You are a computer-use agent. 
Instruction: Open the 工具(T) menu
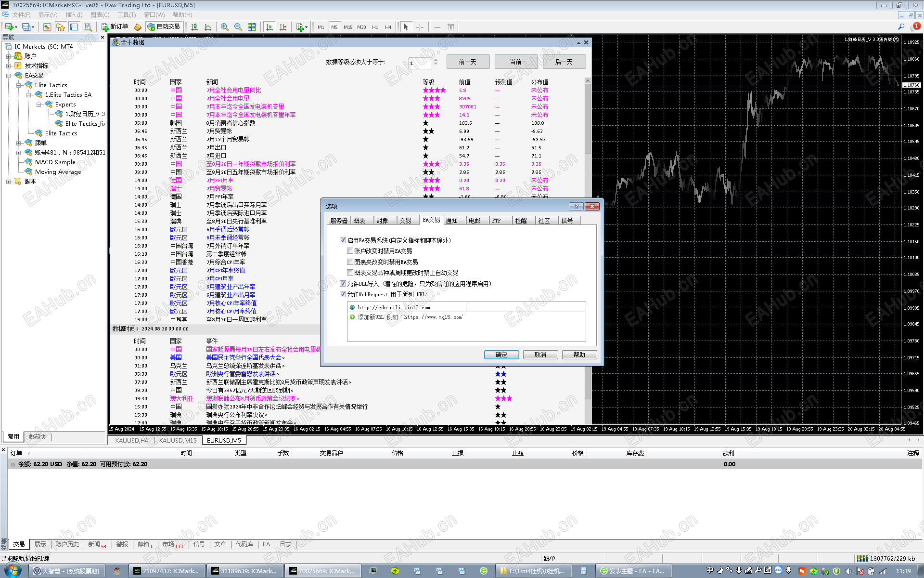(127, 15)
